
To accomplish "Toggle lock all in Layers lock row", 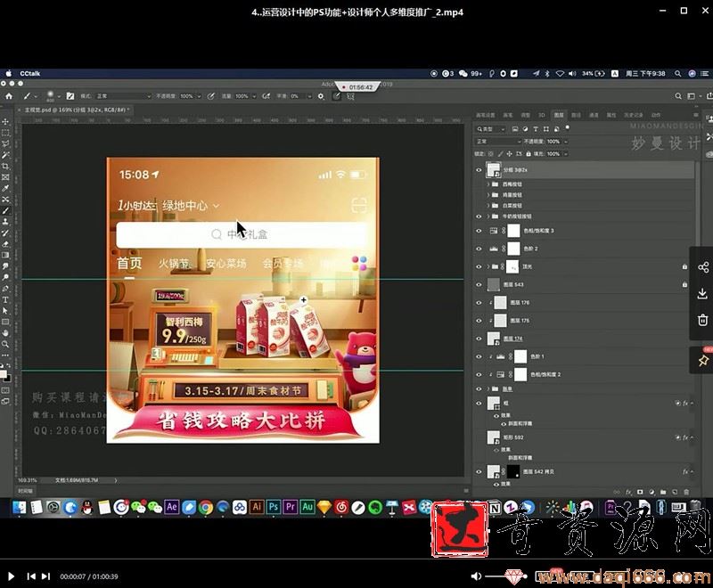I will (x=528, y=154).
